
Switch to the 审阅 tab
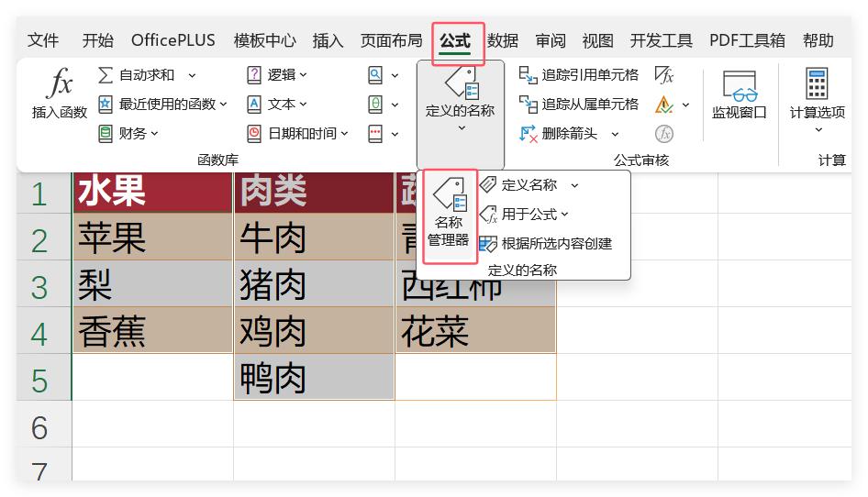[x=551, y=40]
